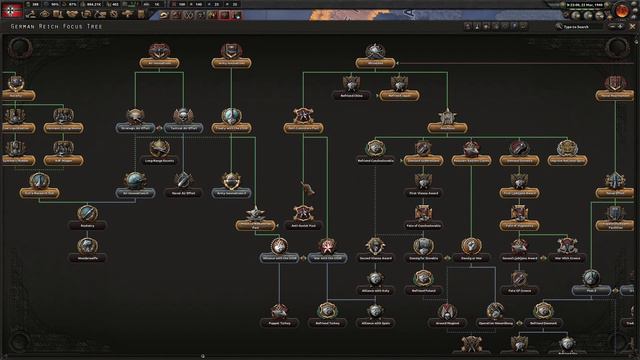The image size is (640, 360).
Task: Click the Puppet Turkey focus label
Action: pyautogui.click(x=279, y=323)
